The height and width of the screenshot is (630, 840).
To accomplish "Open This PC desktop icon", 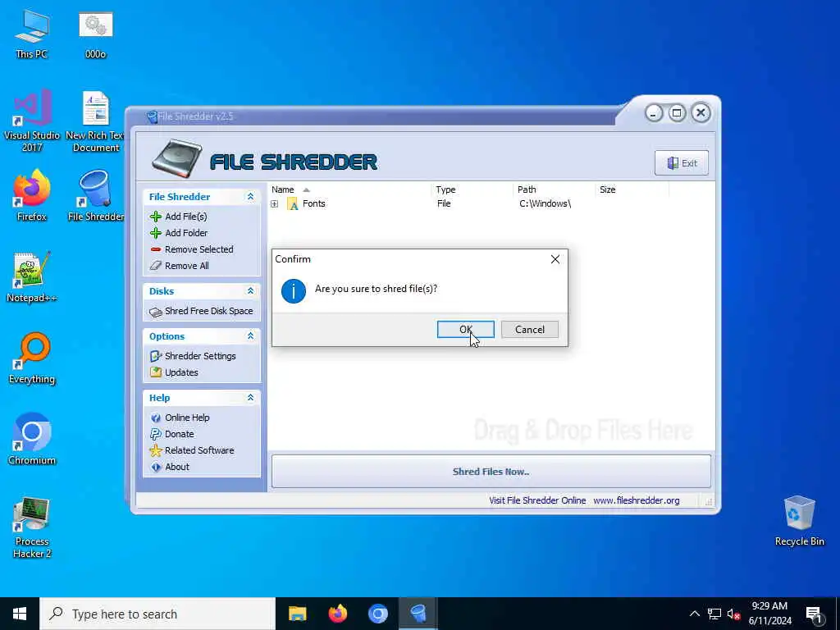I will coord(32,33).
